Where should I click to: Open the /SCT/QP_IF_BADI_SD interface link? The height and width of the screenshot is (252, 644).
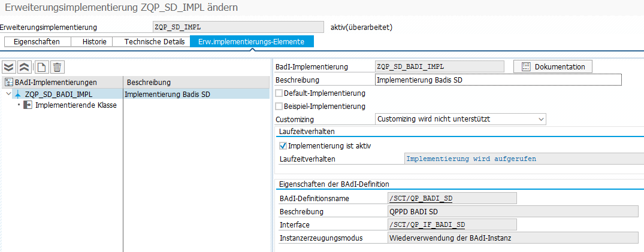[427, 224]
